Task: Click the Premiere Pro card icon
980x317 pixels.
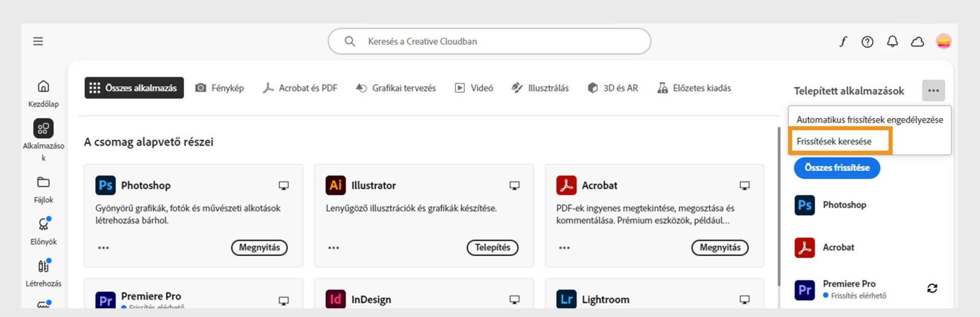Action: click(106, 299)
